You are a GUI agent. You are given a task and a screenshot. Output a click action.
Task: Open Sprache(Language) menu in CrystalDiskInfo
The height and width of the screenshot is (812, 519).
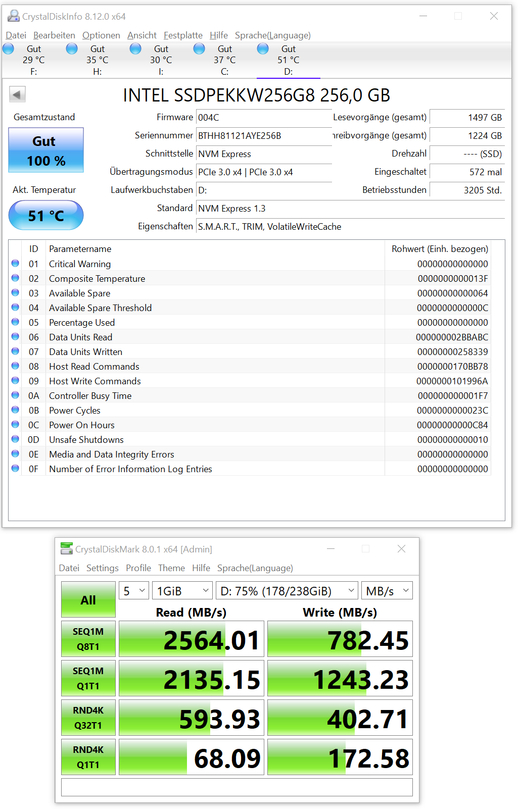click(x=273, y=35)
